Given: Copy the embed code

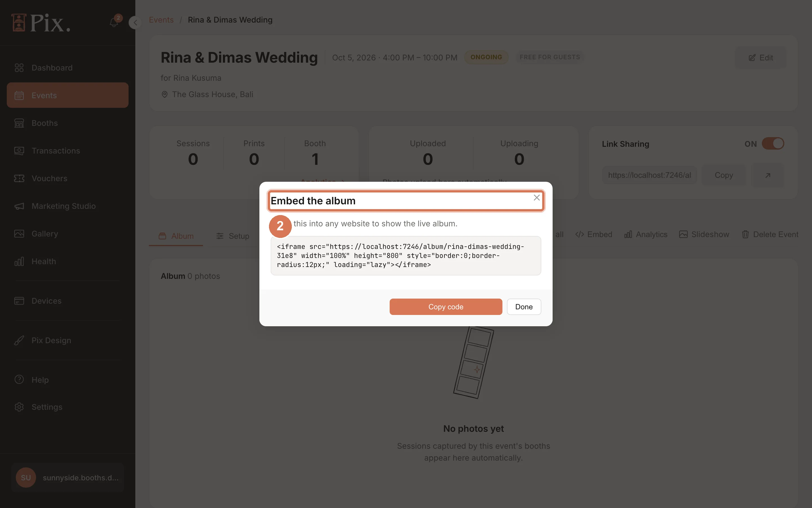Looking at the screenshot, I should click(445, 307).
